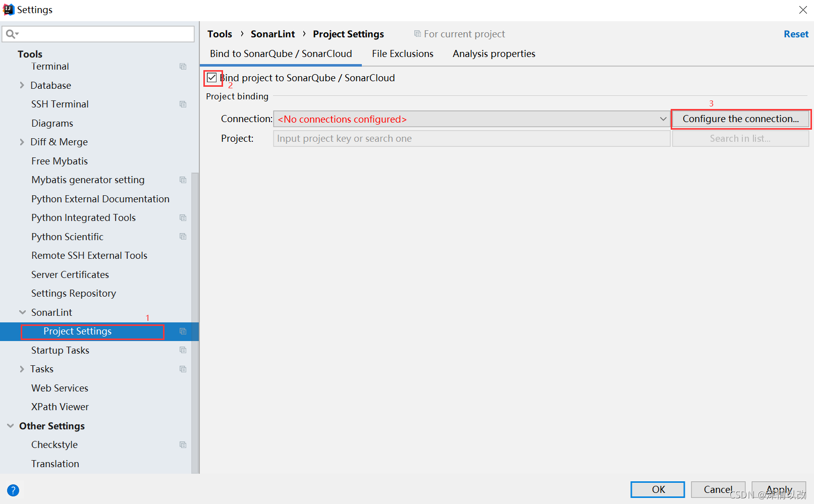Click project-level icon beside Project Settings
This screenshot has width=814, height=504.
click(183, 331)
